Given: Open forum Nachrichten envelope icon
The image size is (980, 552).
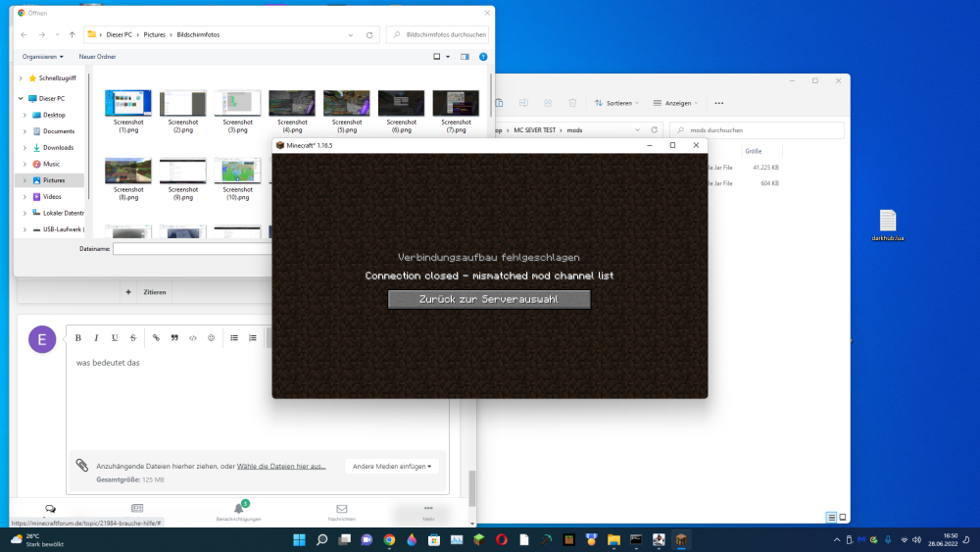Looking at the screenshot, I should click(342, 509).
